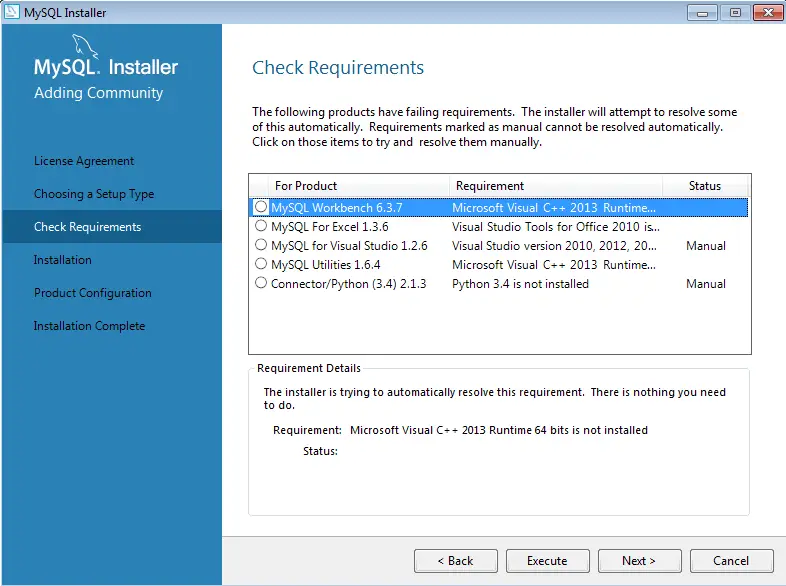Sort by the For Product column header

pos(358,186)
